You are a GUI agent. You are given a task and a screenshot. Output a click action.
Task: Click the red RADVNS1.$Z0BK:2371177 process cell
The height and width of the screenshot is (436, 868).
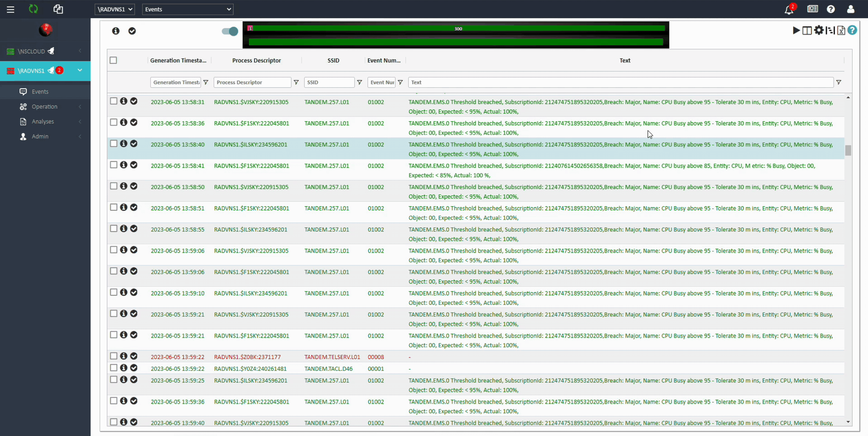click(x=248, y=357)
